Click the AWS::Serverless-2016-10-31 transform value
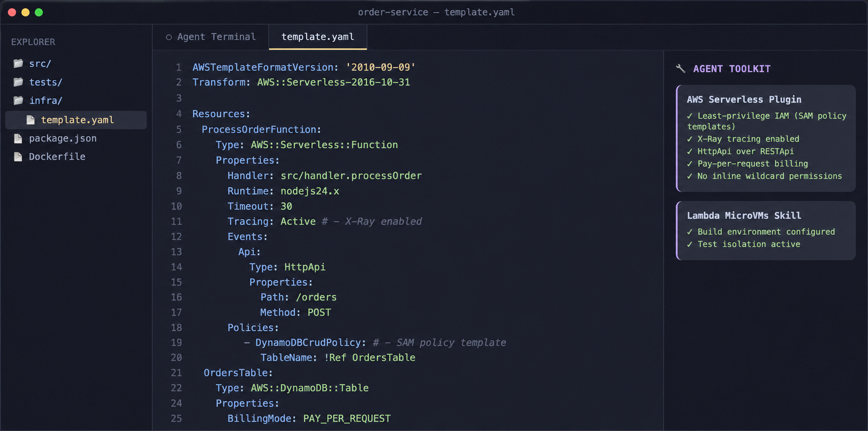Screen dimensions: 868x431 pos(334,82)
